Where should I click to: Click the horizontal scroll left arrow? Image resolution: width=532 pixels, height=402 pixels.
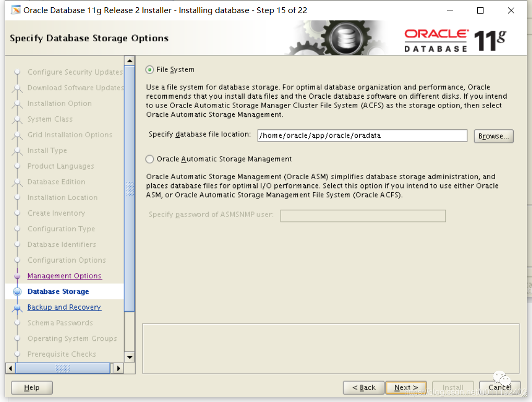click(10, 368)
